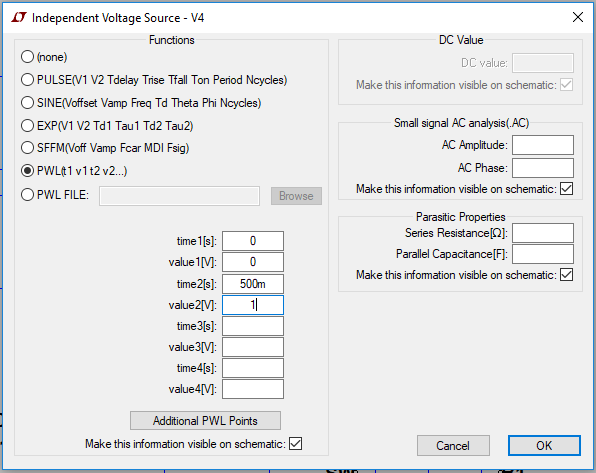Choose the SFFM function radio button
This screenshot has height=473, width=596.
pos(27,148)
